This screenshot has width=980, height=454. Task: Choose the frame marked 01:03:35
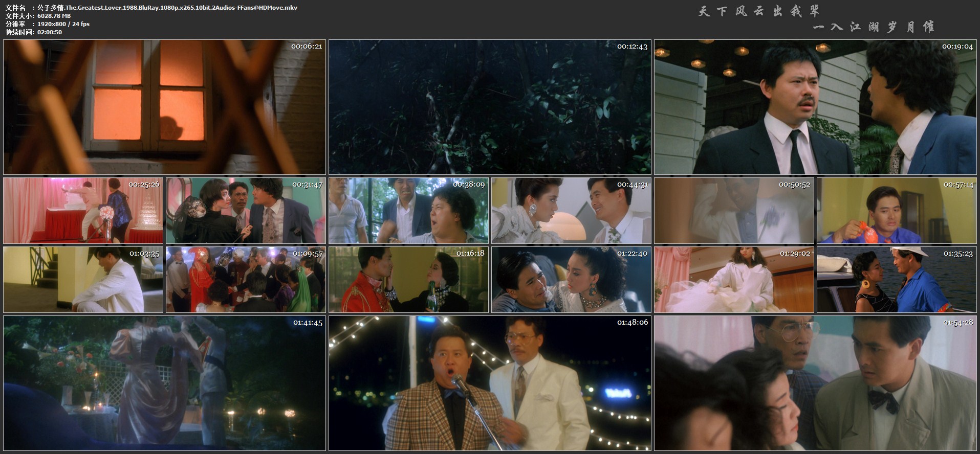coord(83,280)
